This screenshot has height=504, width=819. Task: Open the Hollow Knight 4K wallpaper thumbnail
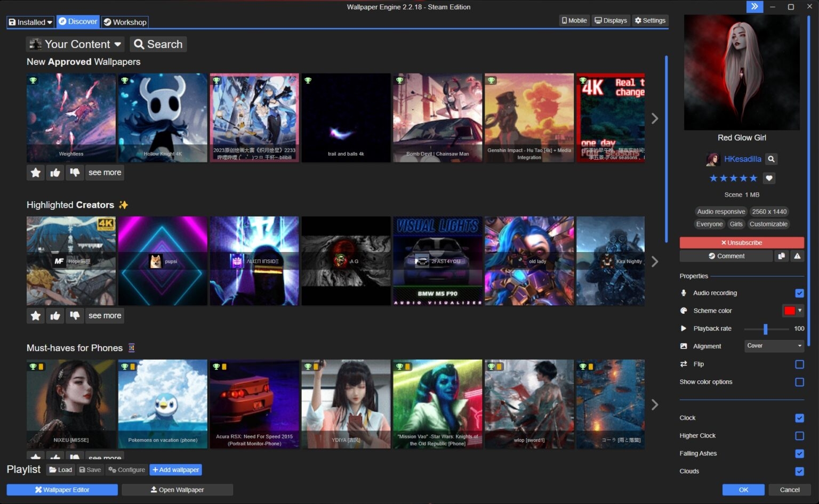[x=163, y=117]
